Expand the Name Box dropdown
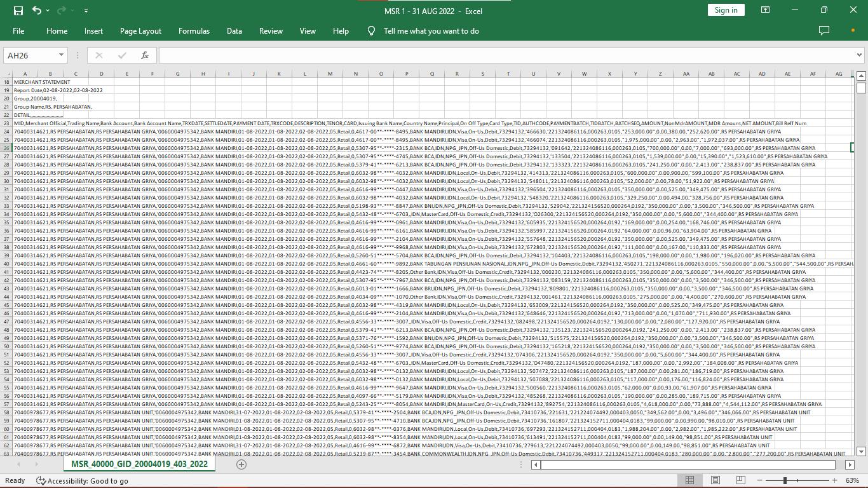 tap(61, 55)
